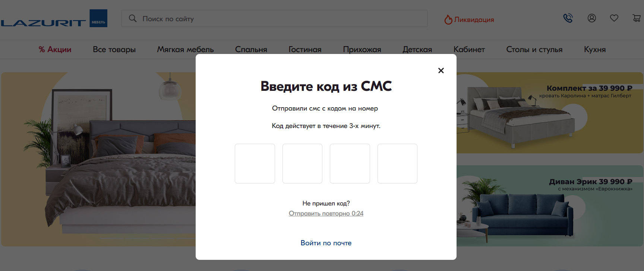This screenshot has width=644, height=271.
Task: Open the Спальня menu
Action: (251, 50)
